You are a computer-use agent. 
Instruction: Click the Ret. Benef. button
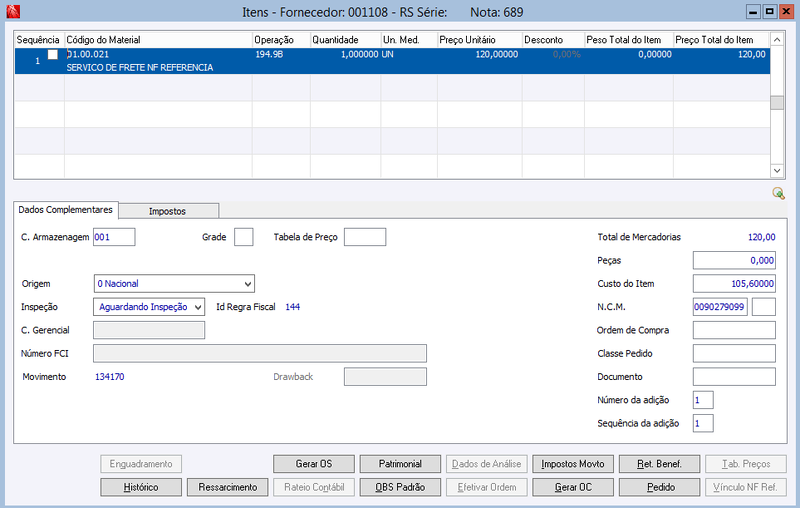coord(659,464)
